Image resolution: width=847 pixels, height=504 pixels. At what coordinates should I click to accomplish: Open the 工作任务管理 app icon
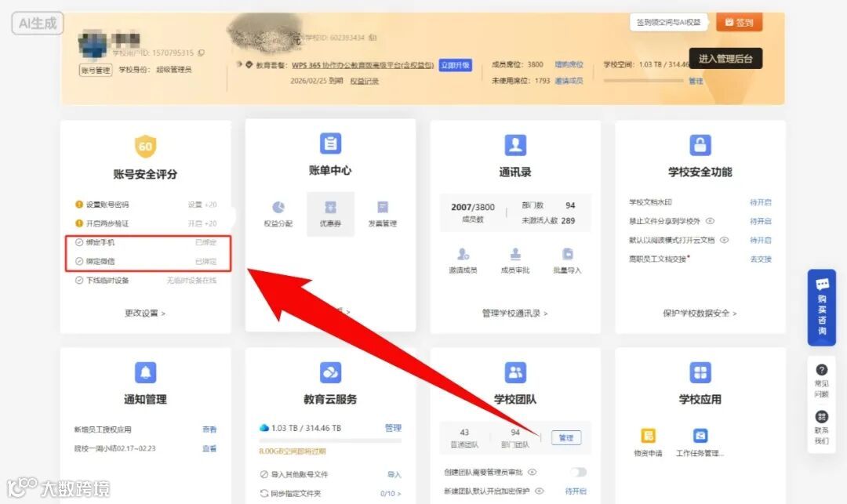coord(700,436)
